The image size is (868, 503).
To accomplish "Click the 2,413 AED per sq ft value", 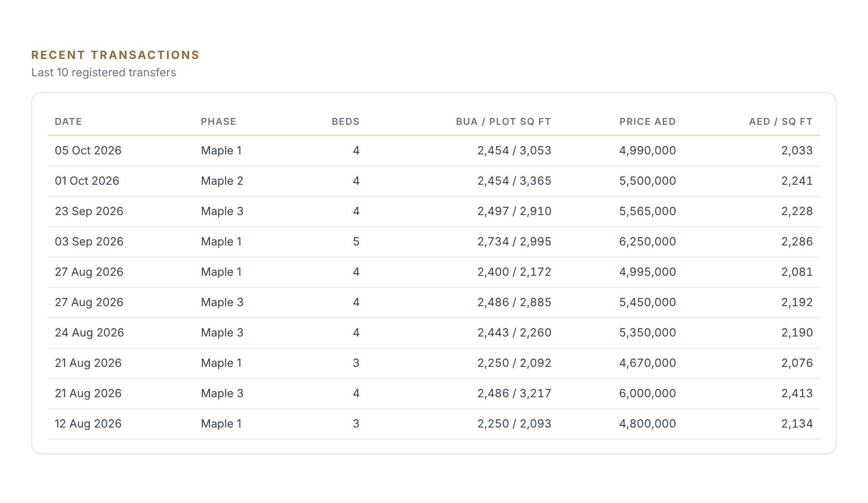I will (x=797, y=393).
